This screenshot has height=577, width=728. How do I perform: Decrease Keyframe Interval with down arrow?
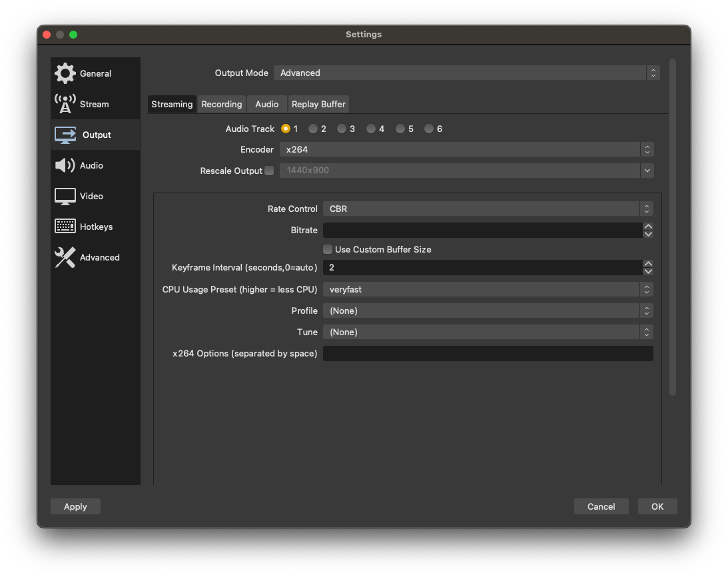coord(648,271)
